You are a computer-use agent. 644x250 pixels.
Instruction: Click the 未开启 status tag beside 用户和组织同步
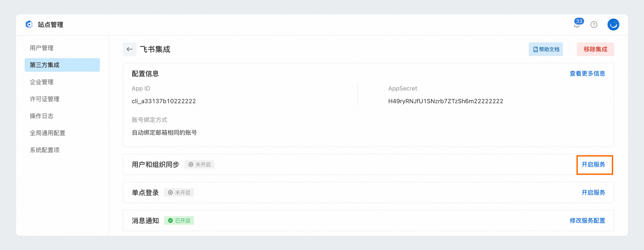(x=199, y=165)
